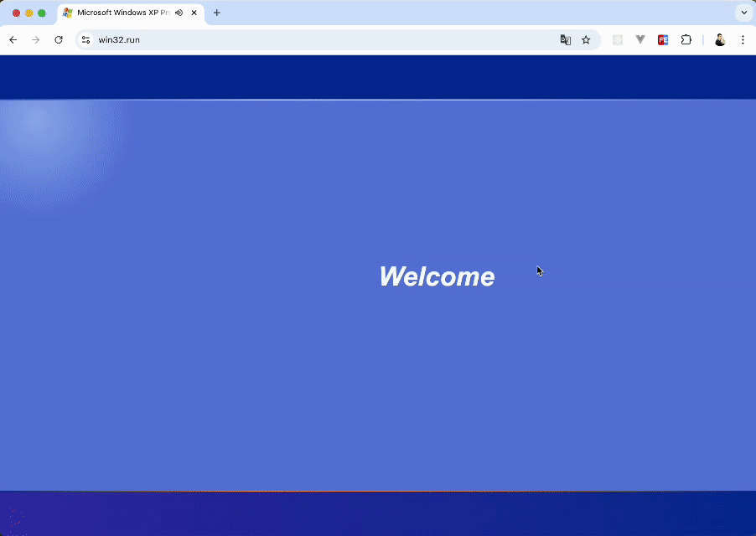This screenshot has height=536, width=756.
Task: Open the Vue devtools extension icon
Action: pyautogui.click(x=640, y=39)
